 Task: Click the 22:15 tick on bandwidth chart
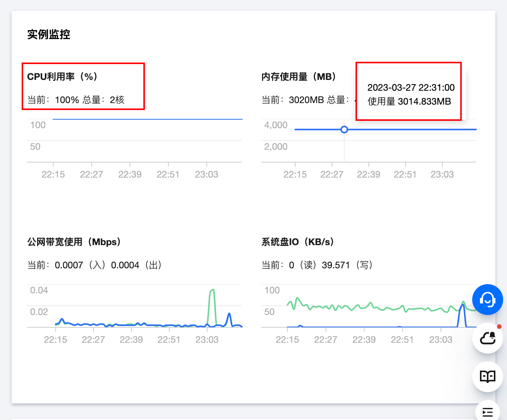pyautogui.click(x=56, y=340)
